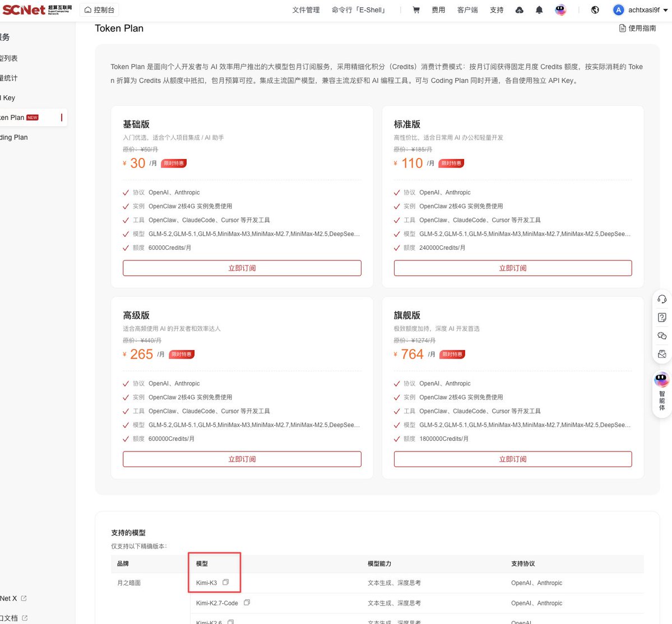Click the Token Plan page title
The image size is (672, 624).
point(119,28)
